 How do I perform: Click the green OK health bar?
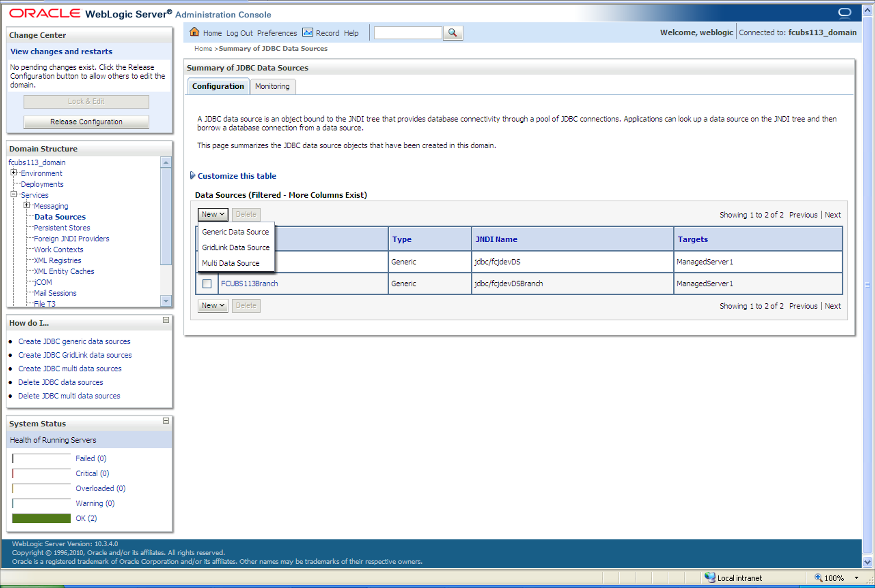coord(41,518)
